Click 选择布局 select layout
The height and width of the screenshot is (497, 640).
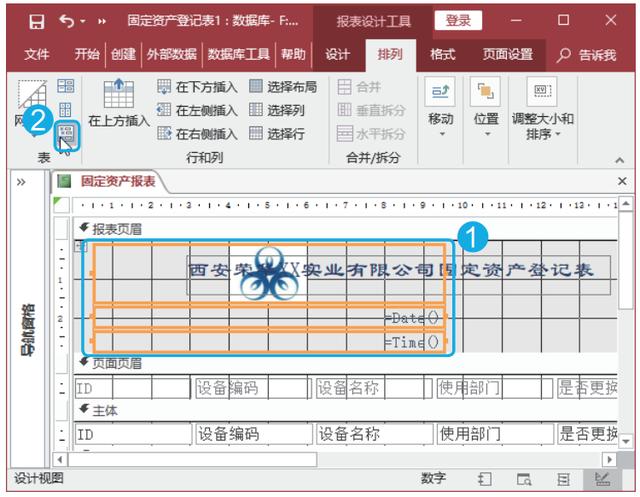pyautogui.click(x=283, y=87)
